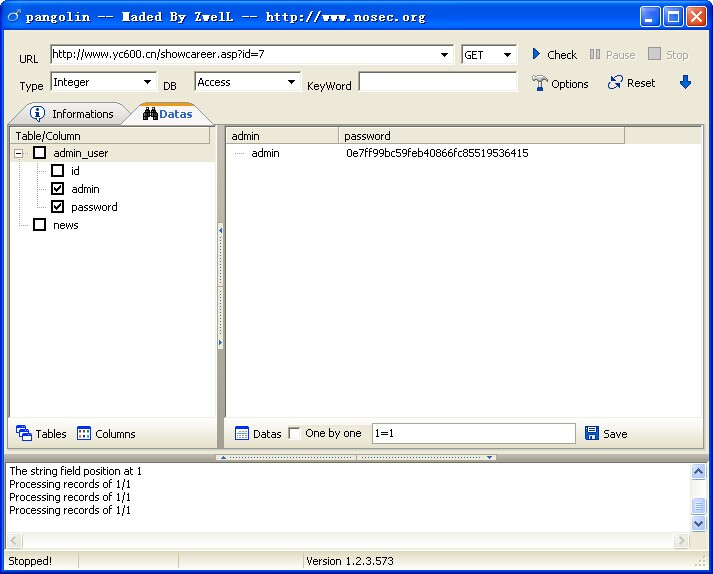
Task: Click the Pause icon in toolbar
Action: click(x=594, y=54)
